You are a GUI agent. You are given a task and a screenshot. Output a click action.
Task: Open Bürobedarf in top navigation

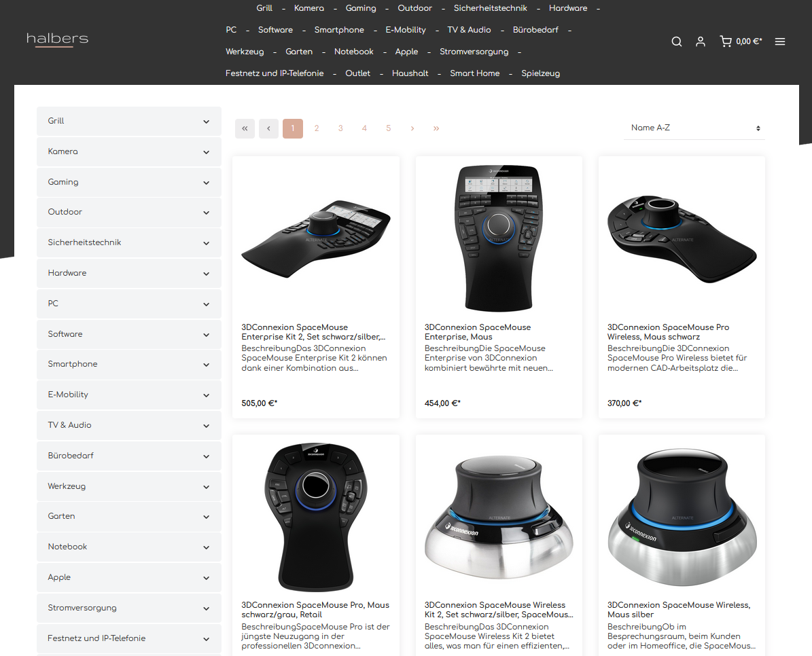point(535,30)
